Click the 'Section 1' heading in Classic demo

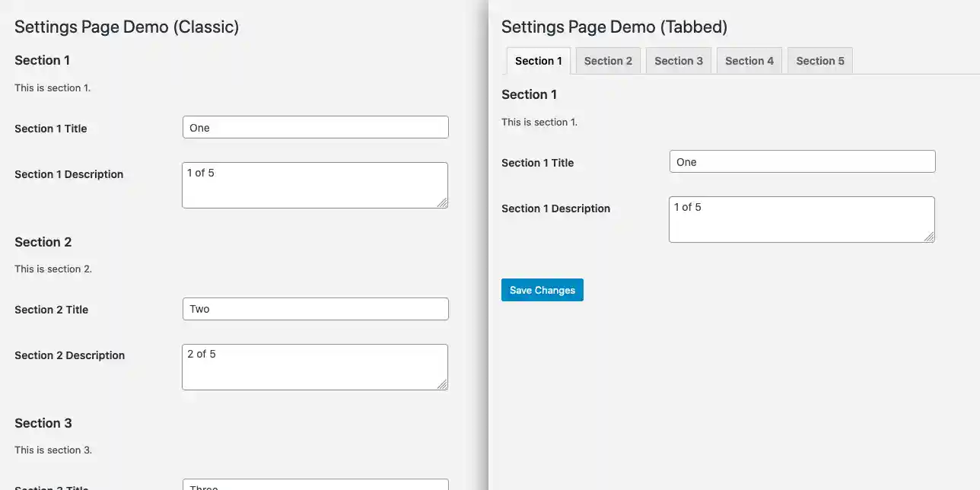43,60
